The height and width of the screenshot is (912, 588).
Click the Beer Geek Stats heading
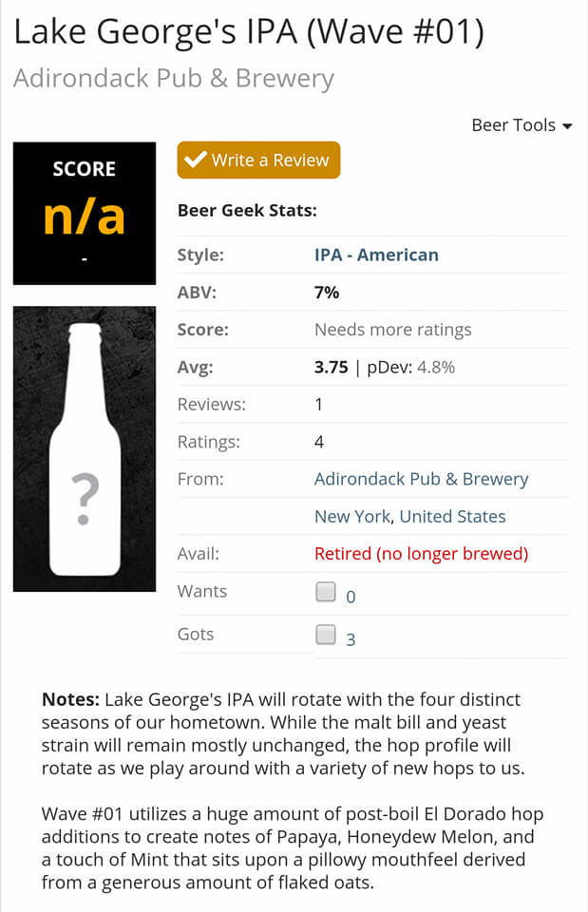tap(247, 211)
